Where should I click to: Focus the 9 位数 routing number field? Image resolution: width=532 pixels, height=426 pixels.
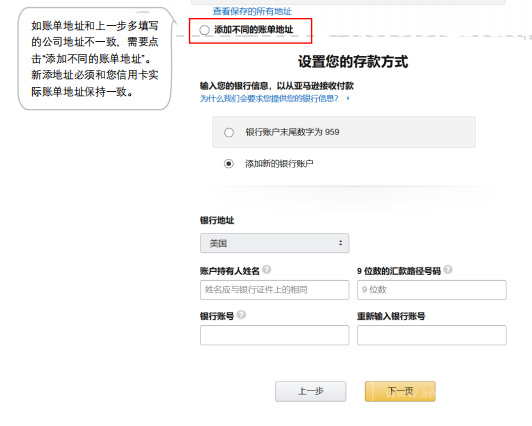coord(432,290)
